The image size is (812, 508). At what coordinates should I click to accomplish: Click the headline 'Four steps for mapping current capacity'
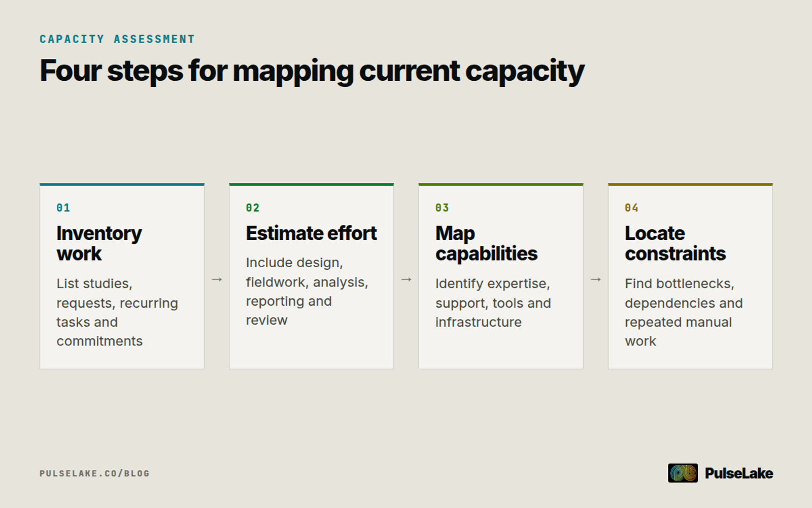coord(312,71)
